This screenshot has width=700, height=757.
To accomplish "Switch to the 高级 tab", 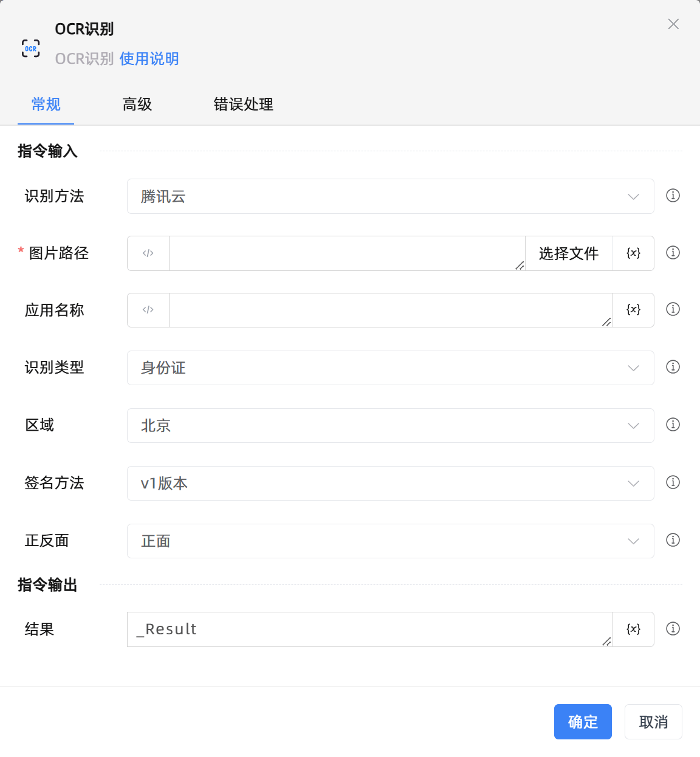I will pyautogui.click(x=137, y=104).
